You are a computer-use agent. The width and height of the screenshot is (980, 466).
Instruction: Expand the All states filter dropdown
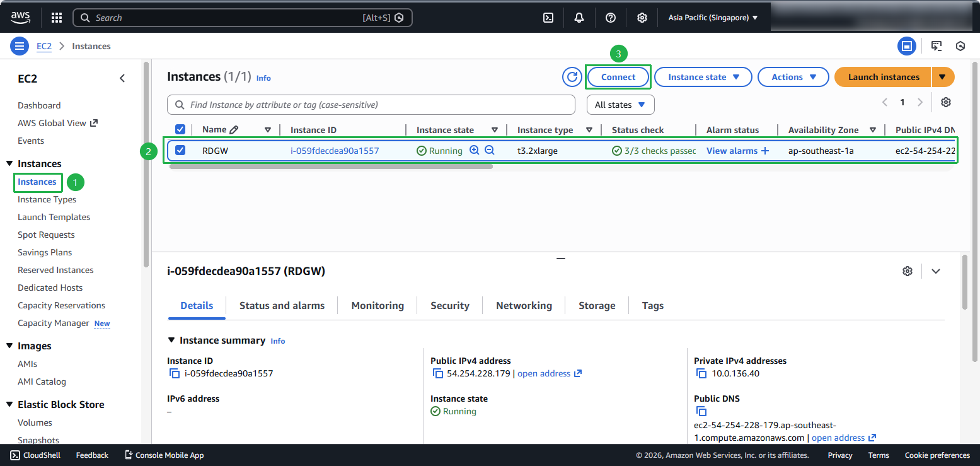pos(620,105)
